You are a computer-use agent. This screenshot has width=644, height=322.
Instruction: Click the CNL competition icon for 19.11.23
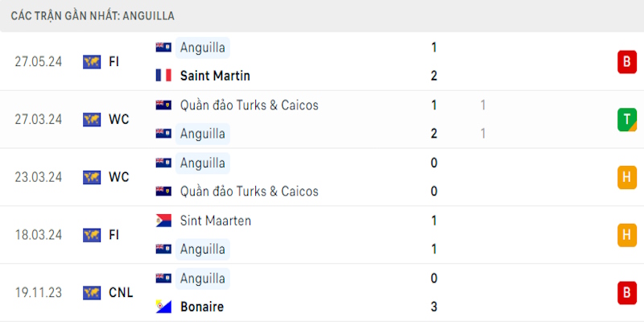click(91, 293)
